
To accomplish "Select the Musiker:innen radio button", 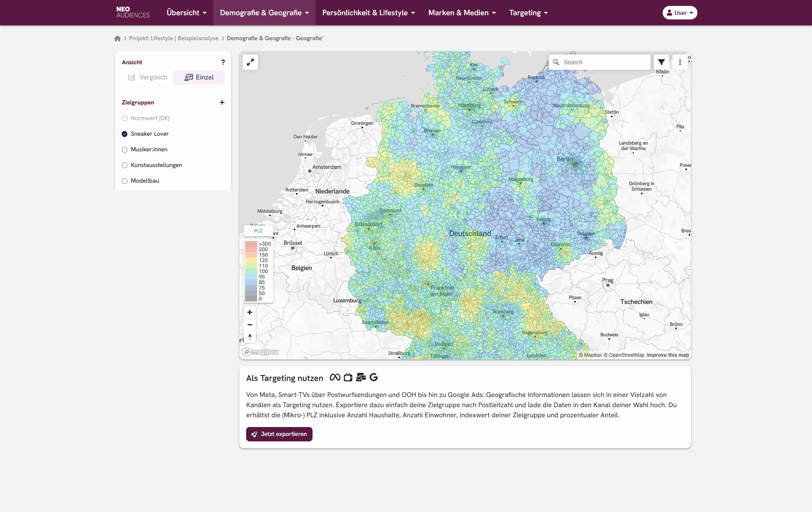I will click(x=125, y=150).
